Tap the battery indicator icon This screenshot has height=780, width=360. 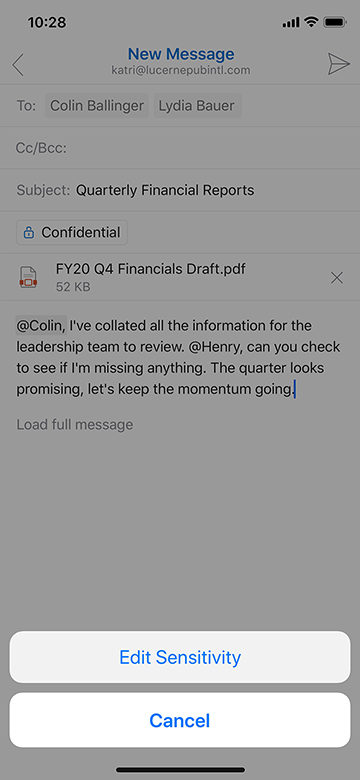tap(335, 22)
